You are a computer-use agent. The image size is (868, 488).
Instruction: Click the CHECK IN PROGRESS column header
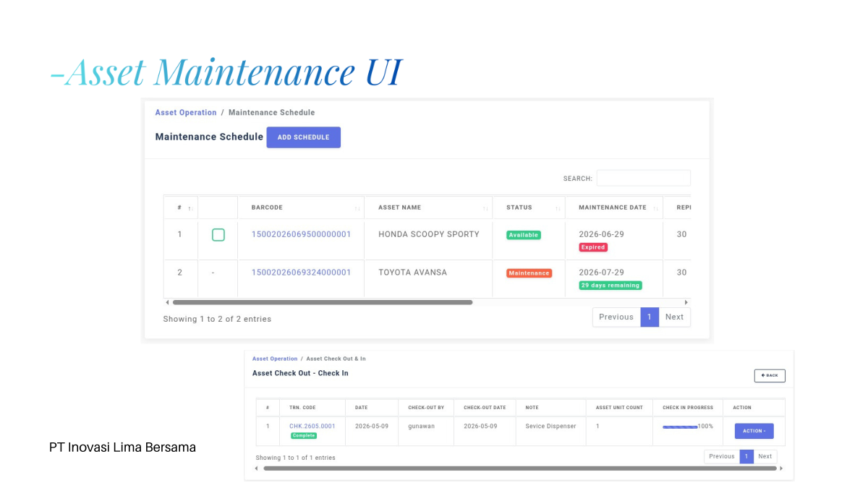pyautogui.click(x=688, y=408)
